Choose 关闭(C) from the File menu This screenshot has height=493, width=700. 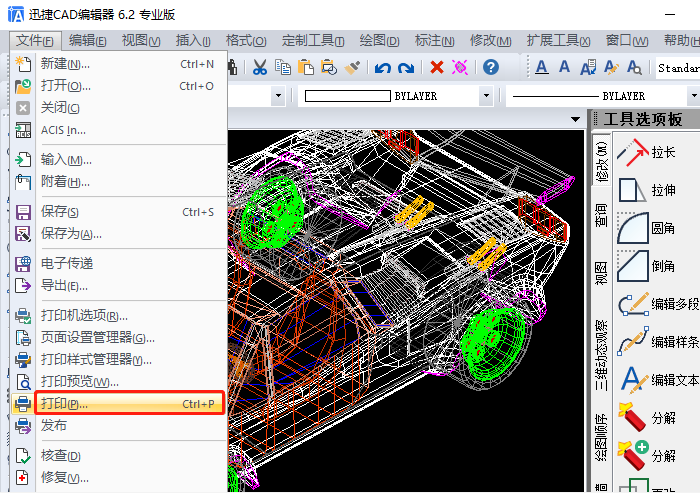[x=119, y=108]
